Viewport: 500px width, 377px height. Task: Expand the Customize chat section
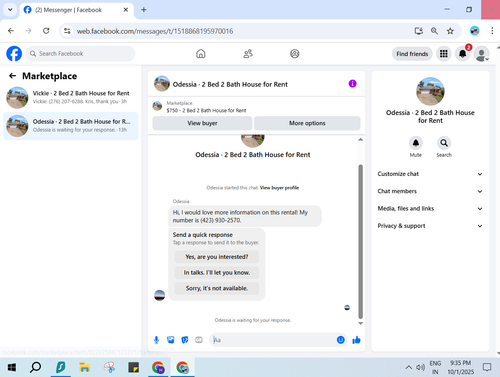tap(430, 174)
